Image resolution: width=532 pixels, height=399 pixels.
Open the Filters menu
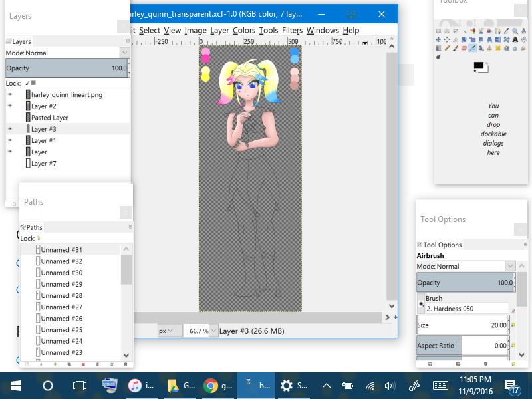[x=292, y=30]
